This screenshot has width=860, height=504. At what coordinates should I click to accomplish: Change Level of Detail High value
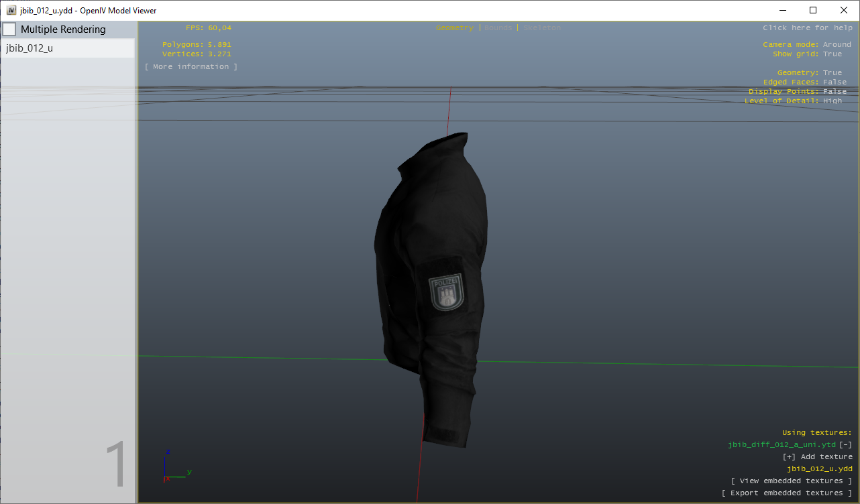[x=832, y=101]
